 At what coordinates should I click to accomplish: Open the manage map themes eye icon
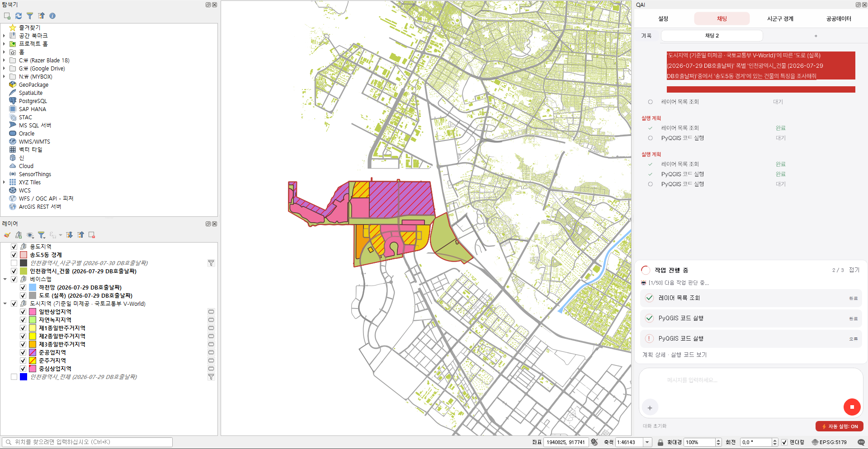click(x=30, y=235)
